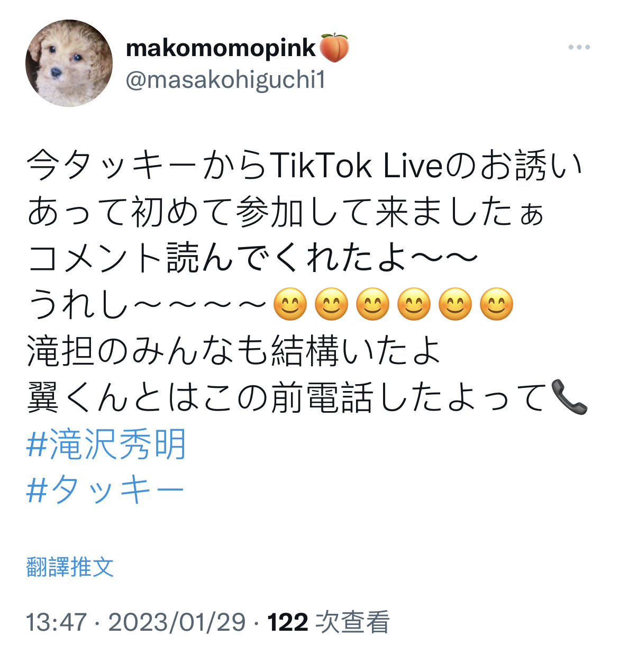Click the 13:47 timestamp
This screenshot has height=672, width=619.
point(56,622)
